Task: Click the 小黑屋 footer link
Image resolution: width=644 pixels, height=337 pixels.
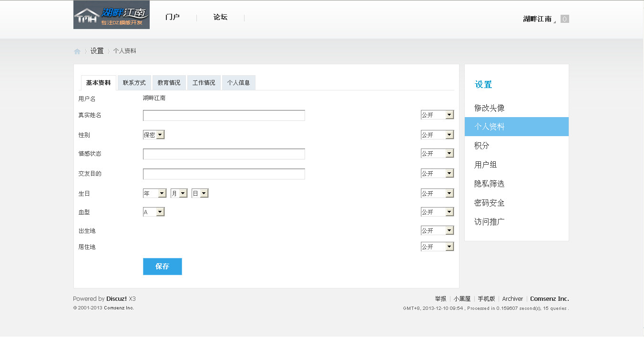Action: [x=462, y=299]
